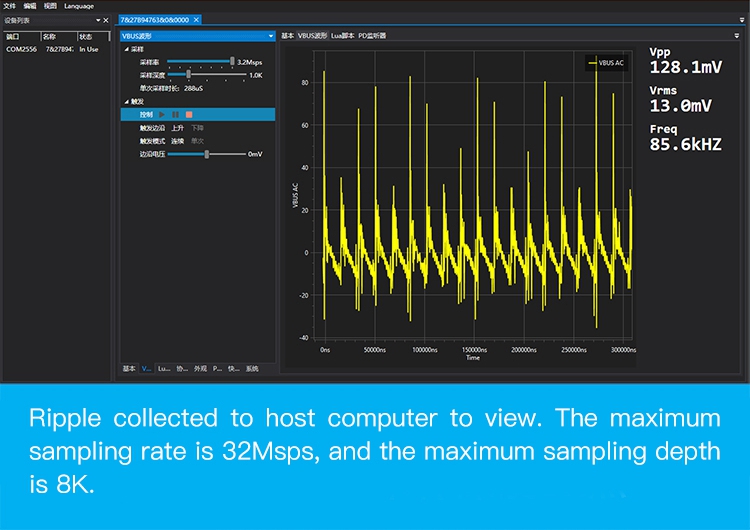Switch to the PD监听器 tab
This screenshot has width=750, height=530.
372,35
